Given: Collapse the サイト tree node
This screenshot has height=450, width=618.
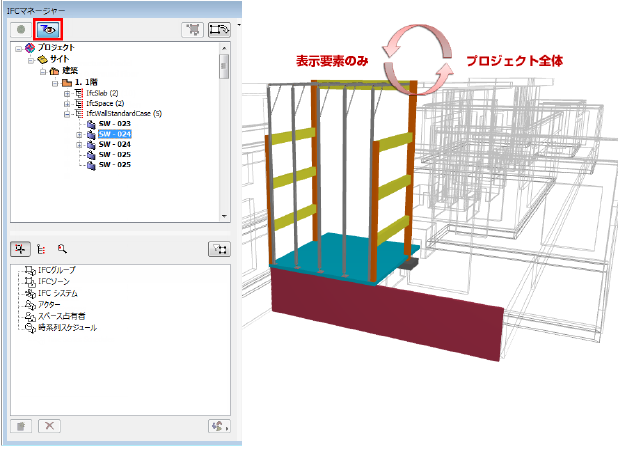Looking at the screenshot, I should point(31,60).
